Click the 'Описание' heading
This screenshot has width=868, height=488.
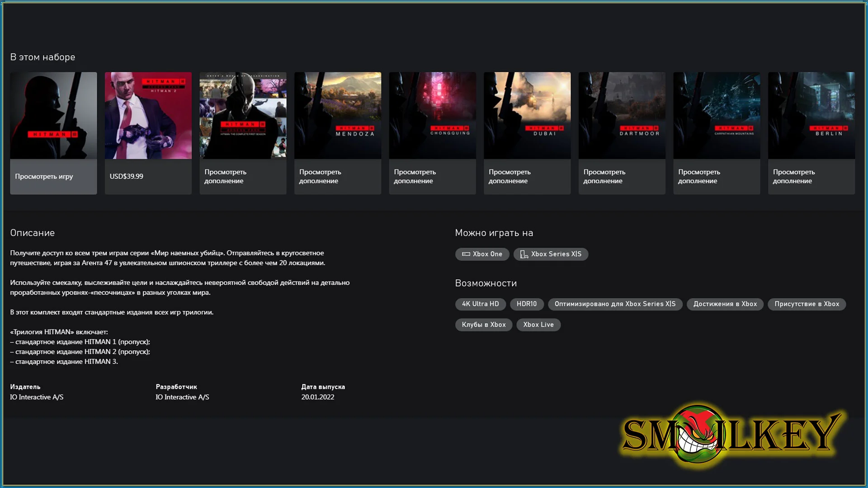pyautogui.click(x=32, y=233)
